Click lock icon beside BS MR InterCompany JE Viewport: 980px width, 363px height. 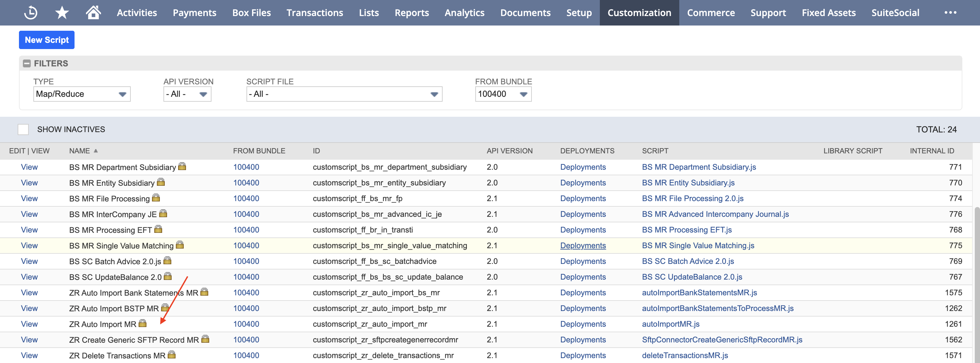click(163, 213)
